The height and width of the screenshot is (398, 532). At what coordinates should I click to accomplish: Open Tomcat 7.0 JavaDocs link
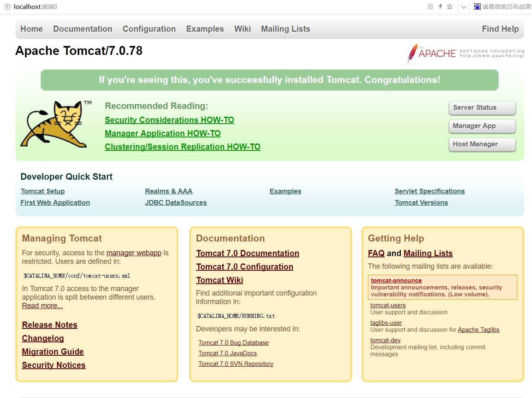[x=228, y=353]
